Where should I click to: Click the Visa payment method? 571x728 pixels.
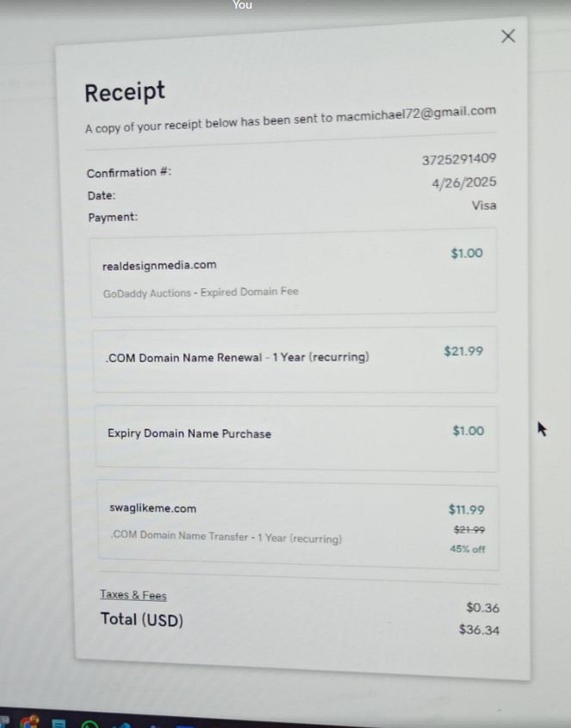pyautogui.click(x=484, y=206)
